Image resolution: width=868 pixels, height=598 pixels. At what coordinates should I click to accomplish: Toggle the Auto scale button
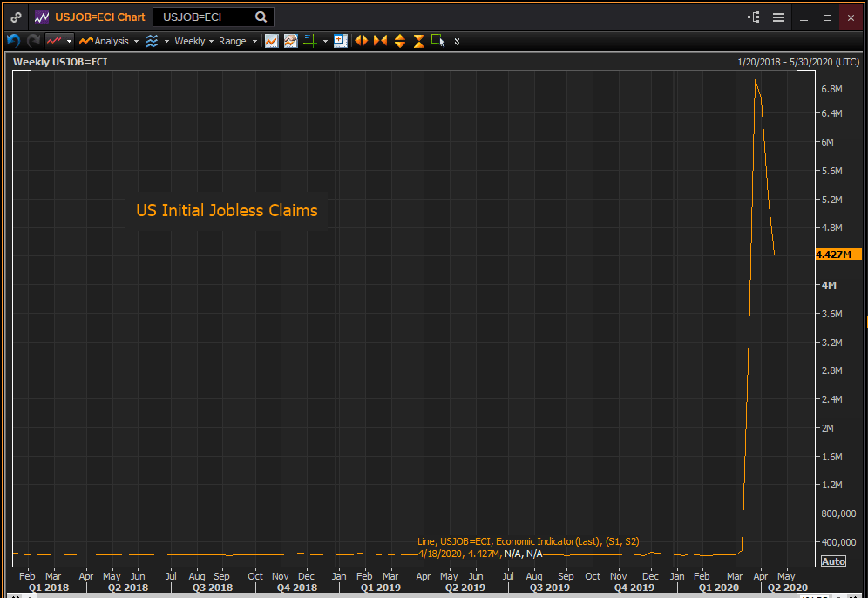(x=833, y=561)
